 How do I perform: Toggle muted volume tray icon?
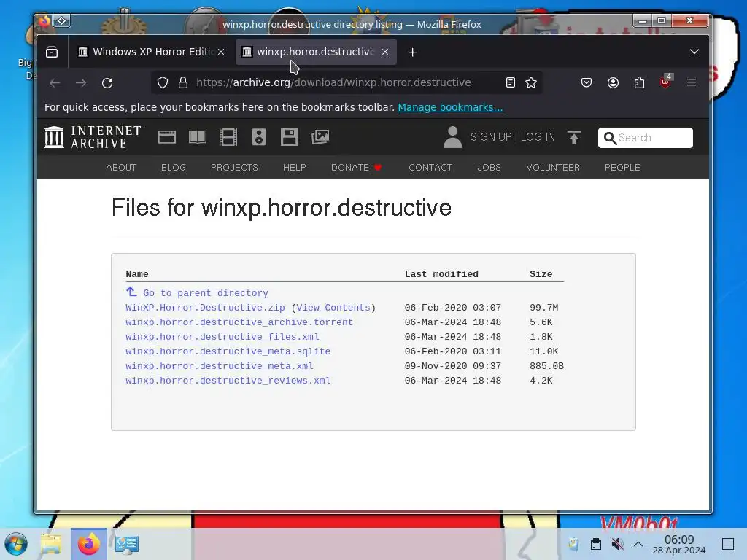coord(617,544)
